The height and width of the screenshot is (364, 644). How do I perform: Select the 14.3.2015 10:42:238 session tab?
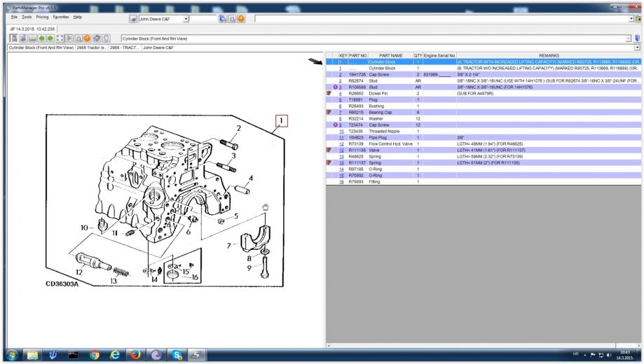(32, 29)
